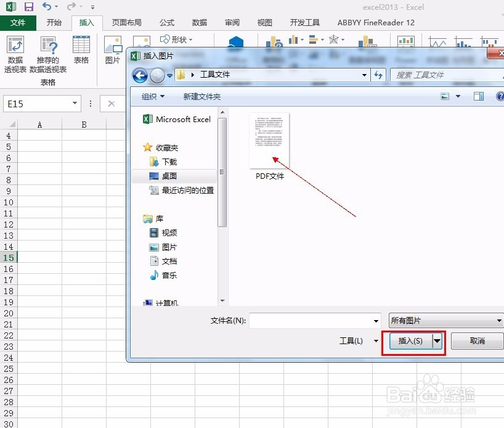The height and width of the screenshot is (428, 504).
Task: Open the 组织 menu
Action: (153, 96)
